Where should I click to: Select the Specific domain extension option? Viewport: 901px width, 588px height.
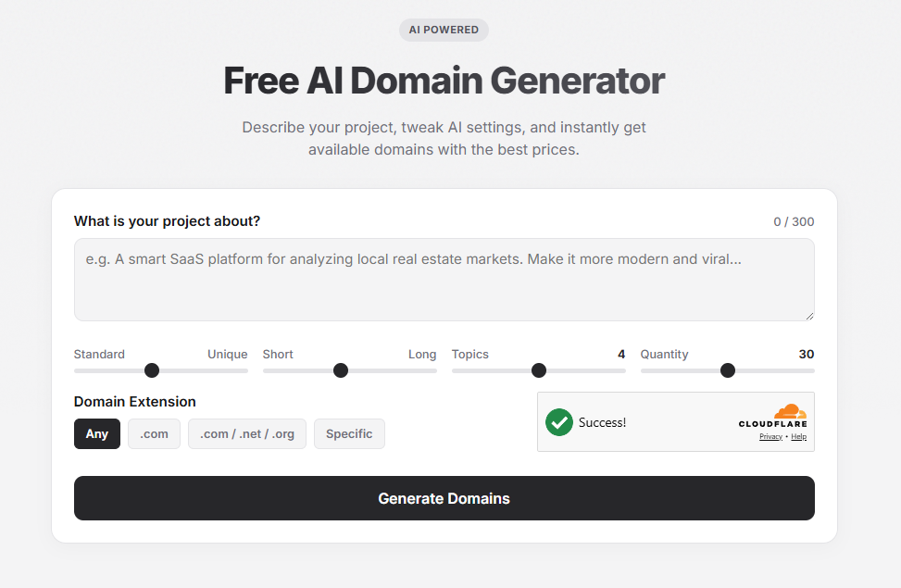(x=349, y=433)
